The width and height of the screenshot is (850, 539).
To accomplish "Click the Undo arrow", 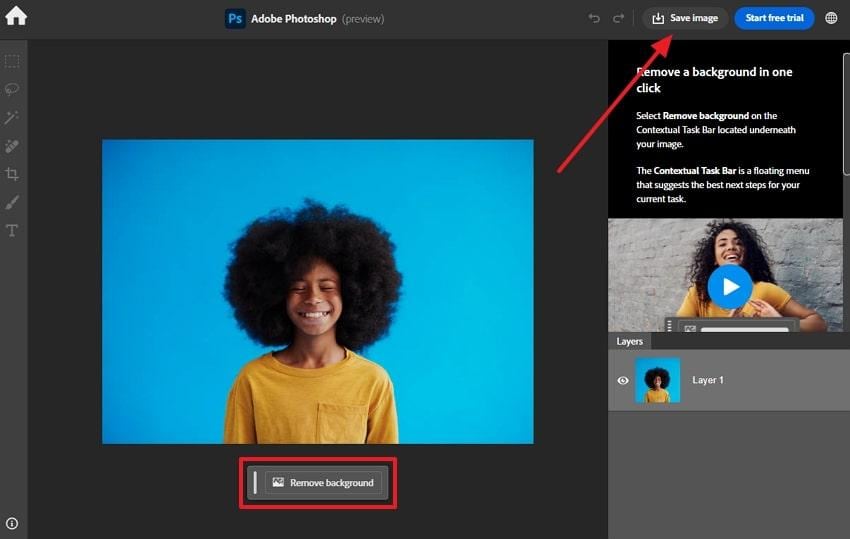I will (594, 18).
